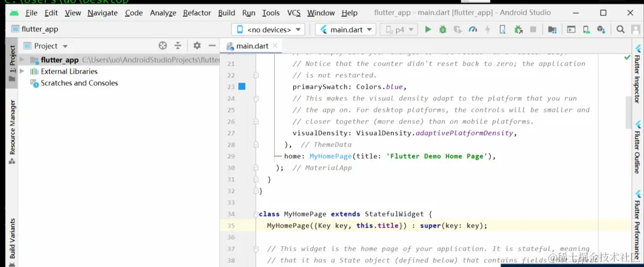This screenshot has height=267, width=644.
Task: Open the VCS menu
Action: point(294,13)
